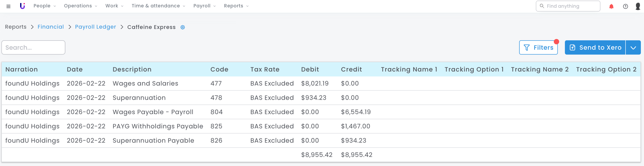
Task: Open the Filters panel
Action: (538, 47)
